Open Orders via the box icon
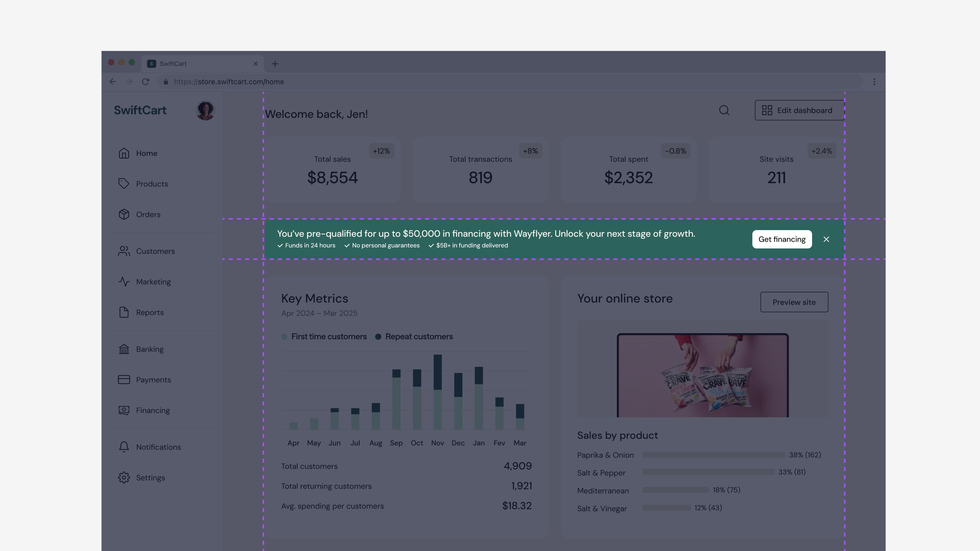Viewport: 980px width, 551px height. click(x=124, y=215)
